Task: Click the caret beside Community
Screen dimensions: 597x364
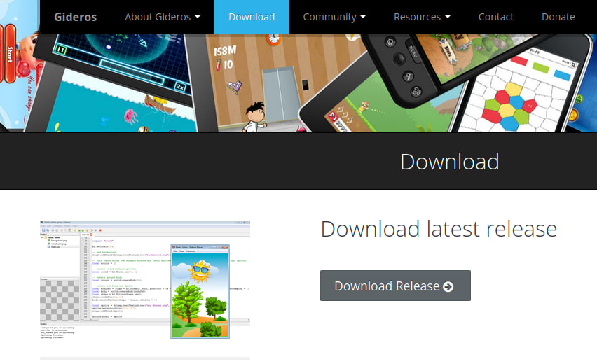Action: 363,17
